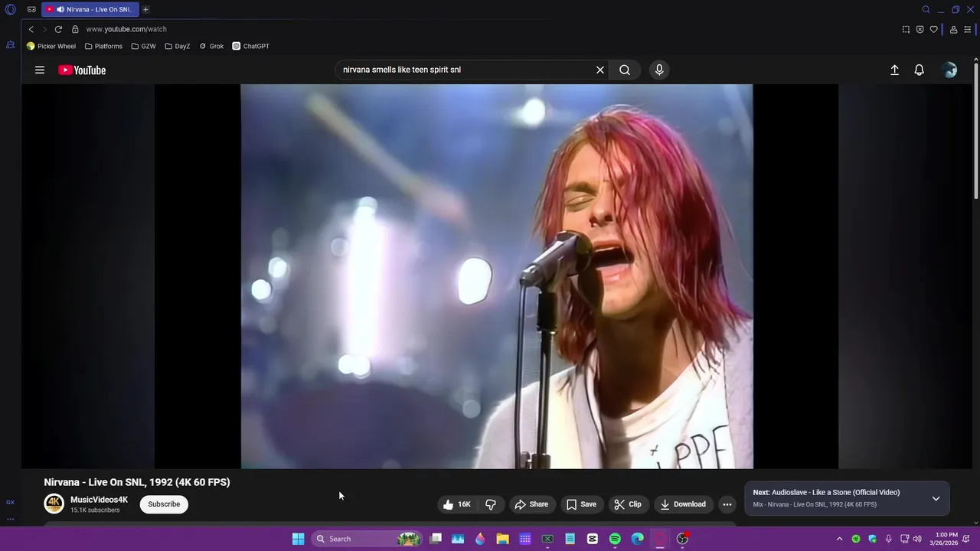Open the DayZ bookmarks folder
Viewport: 980px width, 551px height.
click(x=178, y=46)
